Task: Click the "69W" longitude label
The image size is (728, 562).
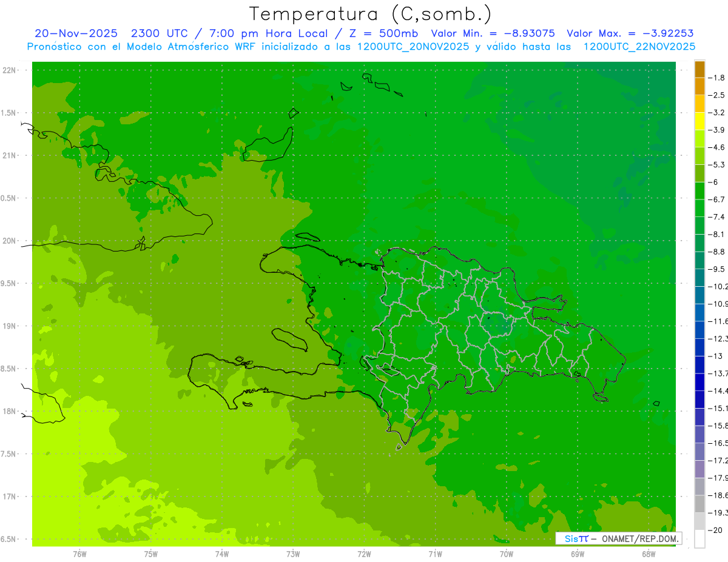Action: (x=578, y=554)
